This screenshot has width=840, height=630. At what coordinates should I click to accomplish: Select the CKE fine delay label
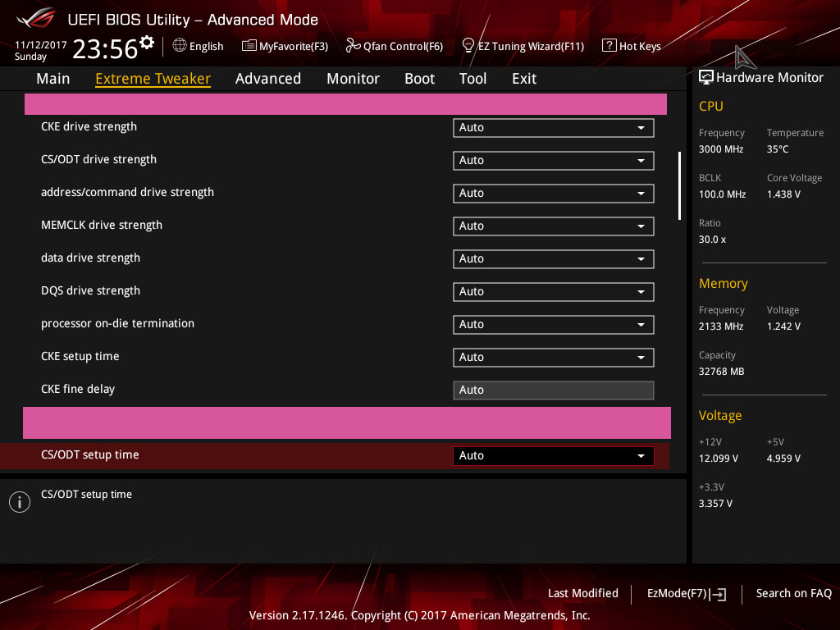78,389
